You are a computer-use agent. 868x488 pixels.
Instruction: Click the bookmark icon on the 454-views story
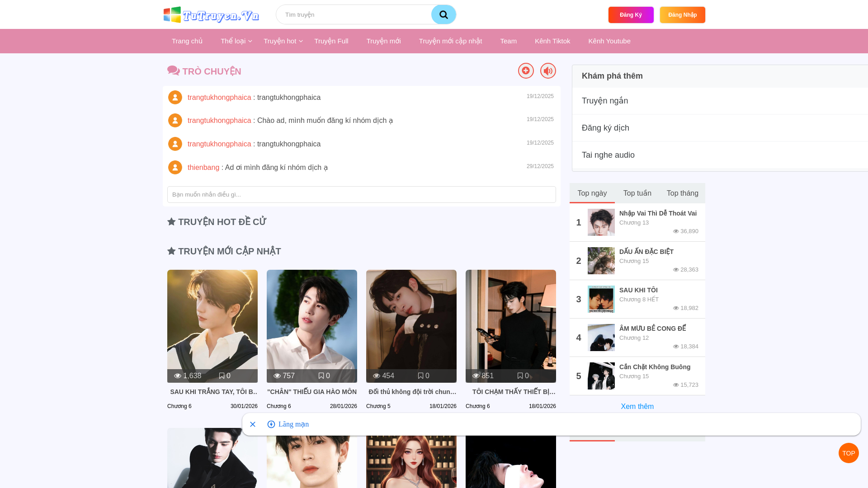pyautogui.click(x=420, y=376)
